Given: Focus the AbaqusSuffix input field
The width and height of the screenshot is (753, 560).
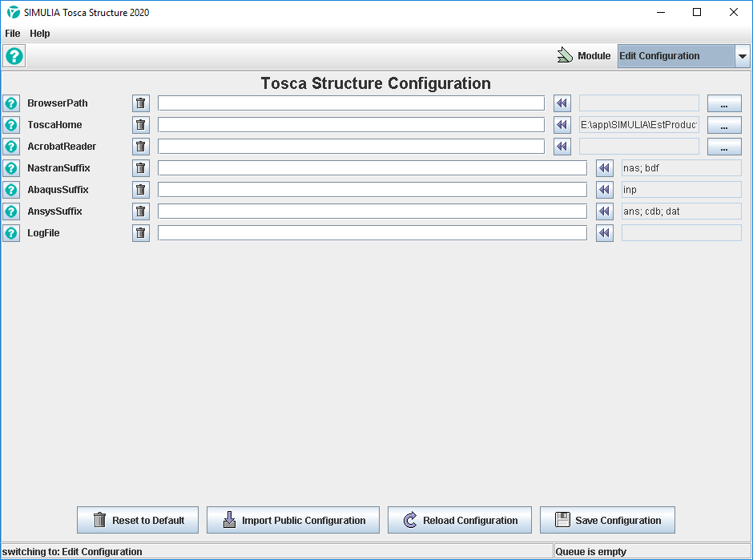Looking at the screenshot, I should pos(372,190).
